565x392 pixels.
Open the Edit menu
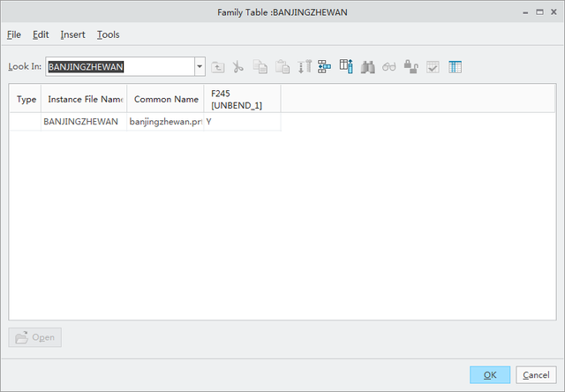click(41, 34)
